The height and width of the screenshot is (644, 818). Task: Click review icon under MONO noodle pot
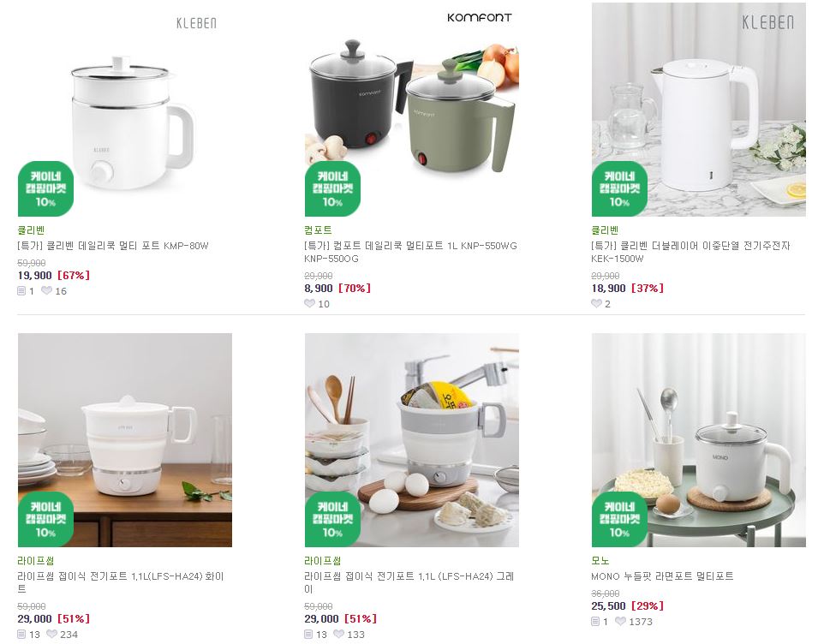(x=595, y=621)
